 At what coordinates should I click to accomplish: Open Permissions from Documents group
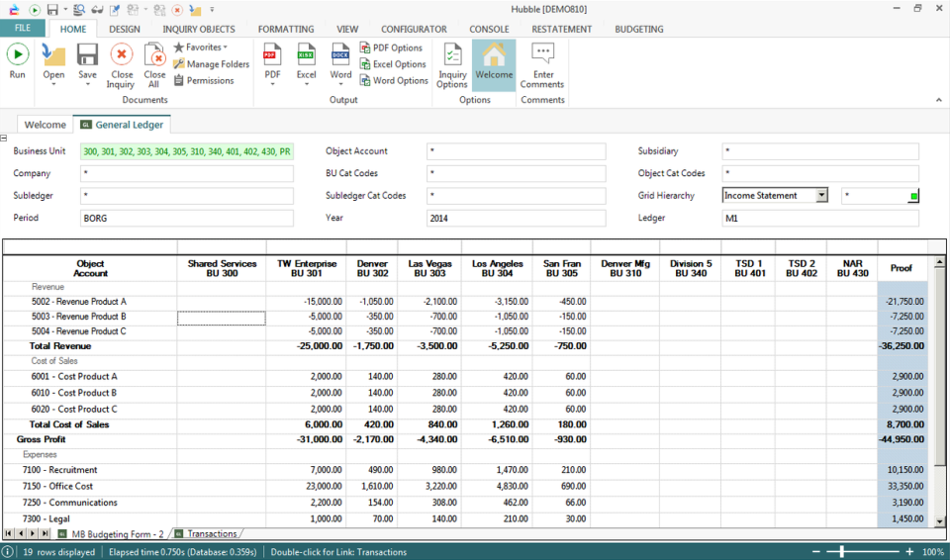point(179,81)
